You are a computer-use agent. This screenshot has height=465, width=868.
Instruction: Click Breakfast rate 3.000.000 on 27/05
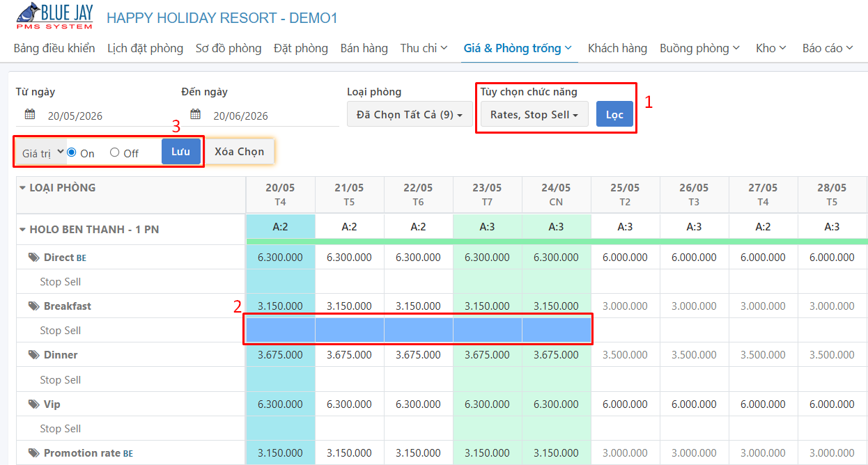coord(763,306)
